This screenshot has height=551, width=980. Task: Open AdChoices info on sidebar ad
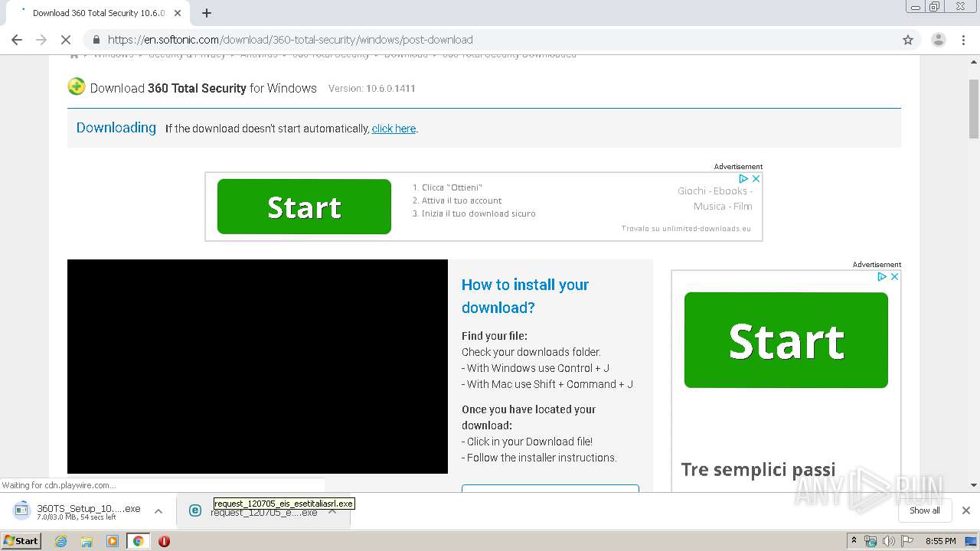(x=881, y=276)
